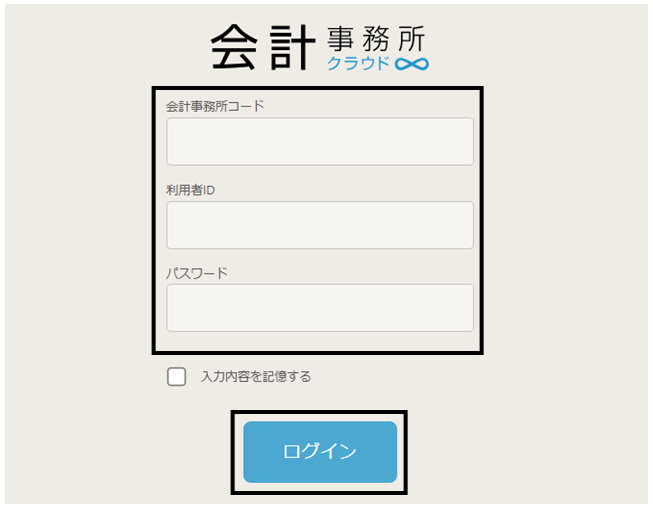This screenshot has width=653, height=511.
Task: Click the パスワード field label
Action: click(x=197, y=273)
